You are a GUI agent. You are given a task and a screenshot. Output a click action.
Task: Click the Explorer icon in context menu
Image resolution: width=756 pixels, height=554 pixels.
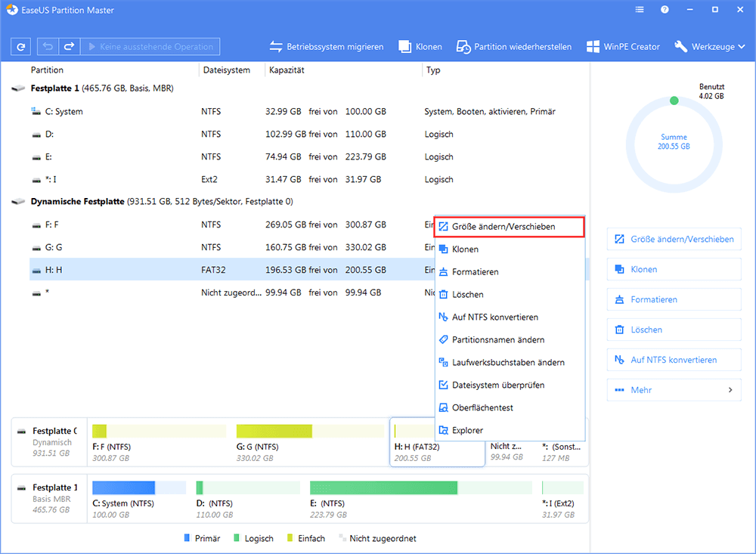(x=444, y=430)
